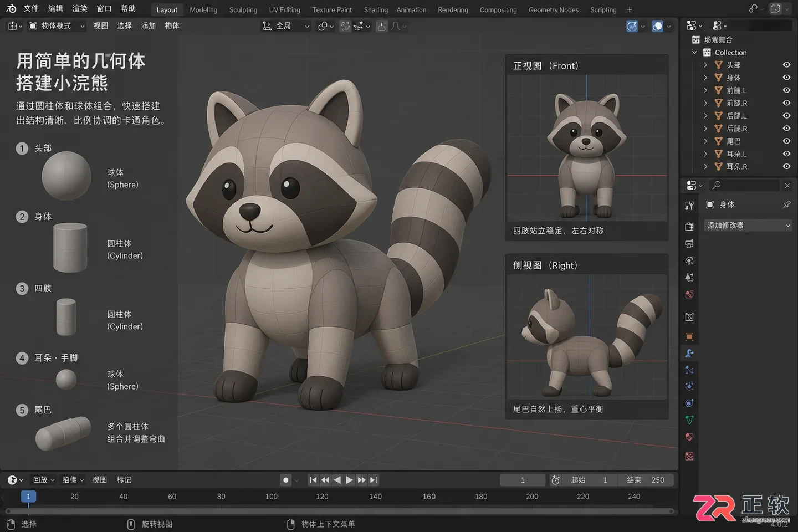Expand the 身体 item in the outliner
798x532 pixels.
coord(705,78)
